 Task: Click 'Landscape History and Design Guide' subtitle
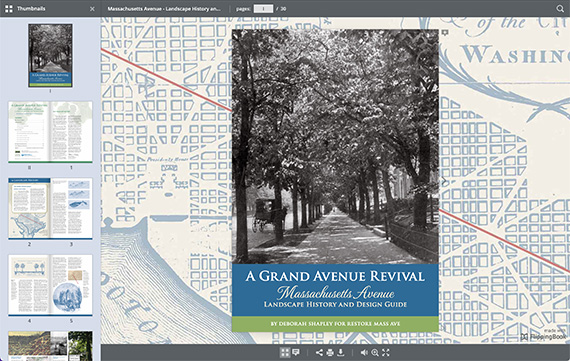tap(335, 304)
